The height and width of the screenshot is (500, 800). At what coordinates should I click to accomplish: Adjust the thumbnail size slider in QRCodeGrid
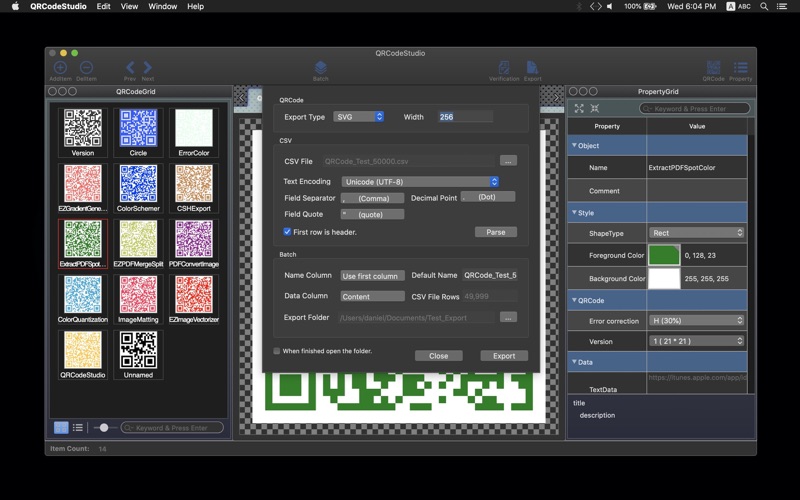104,428
